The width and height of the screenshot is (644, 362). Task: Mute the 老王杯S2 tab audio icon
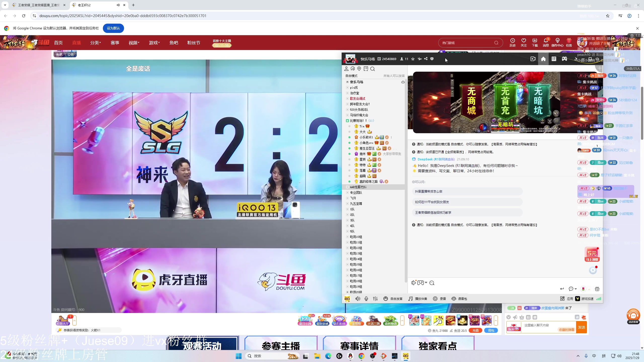pos(118,5)
